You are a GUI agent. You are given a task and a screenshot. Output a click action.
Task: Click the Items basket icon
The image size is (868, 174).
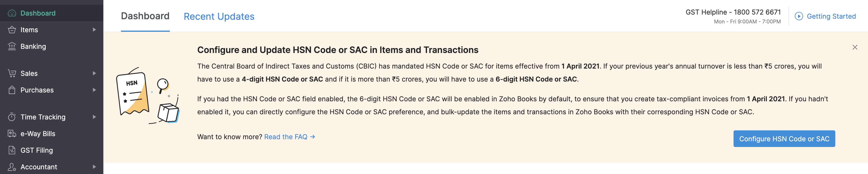click(x=12, y=30)
